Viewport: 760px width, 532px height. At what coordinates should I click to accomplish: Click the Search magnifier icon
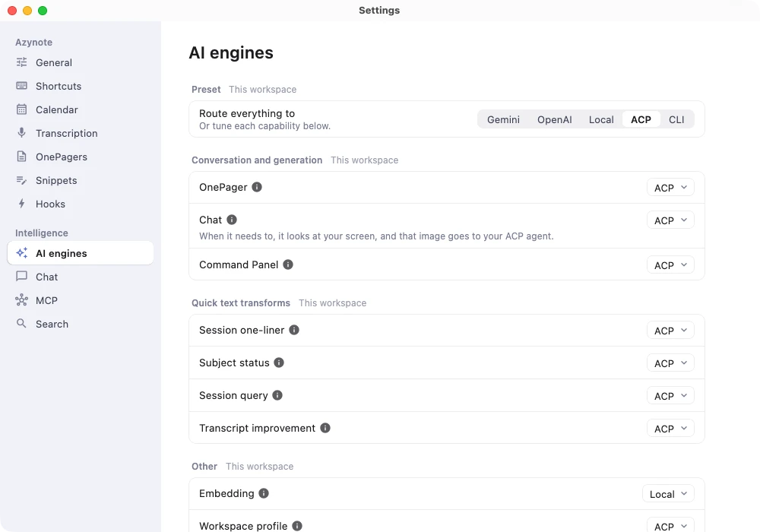pyautogui.click(x=21, y=323)
